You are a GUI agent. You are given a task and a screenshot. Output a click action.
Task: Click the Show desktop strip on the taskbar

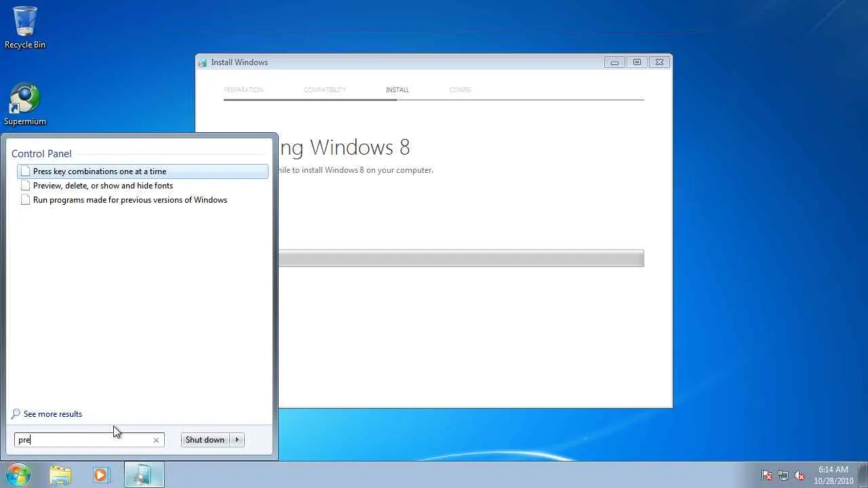point(863,475)
